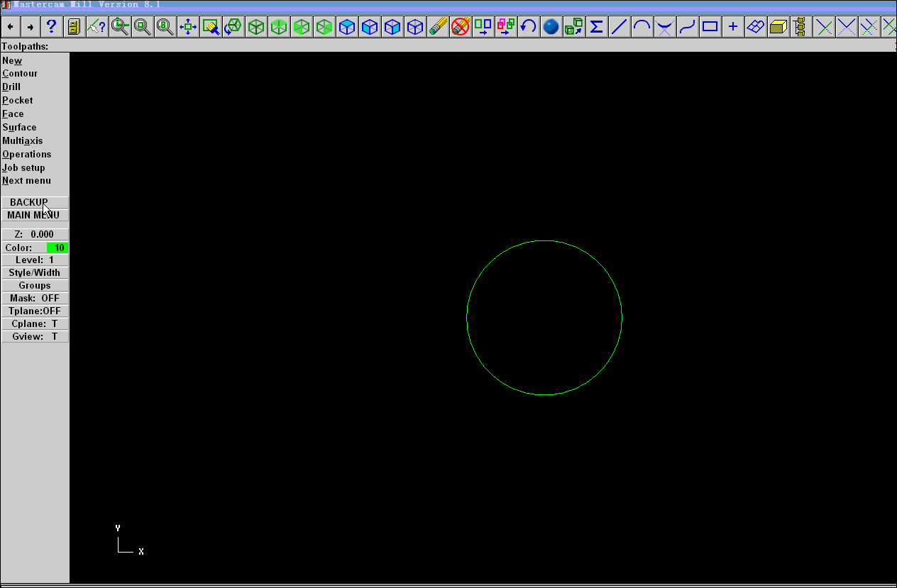Repaint the screen with the brush icon
This screenshot has height=588, width=897.
tap(210, 27)
